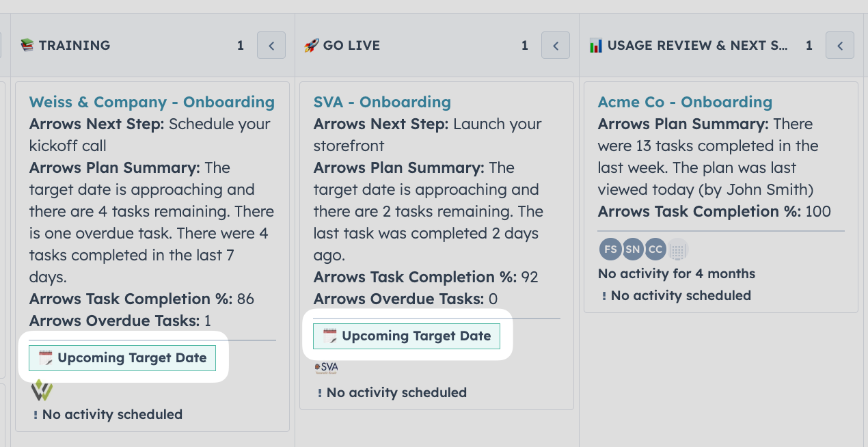
Task: Click the grayed calendar avatar on the Acme card
Action: tap(678, 249)
